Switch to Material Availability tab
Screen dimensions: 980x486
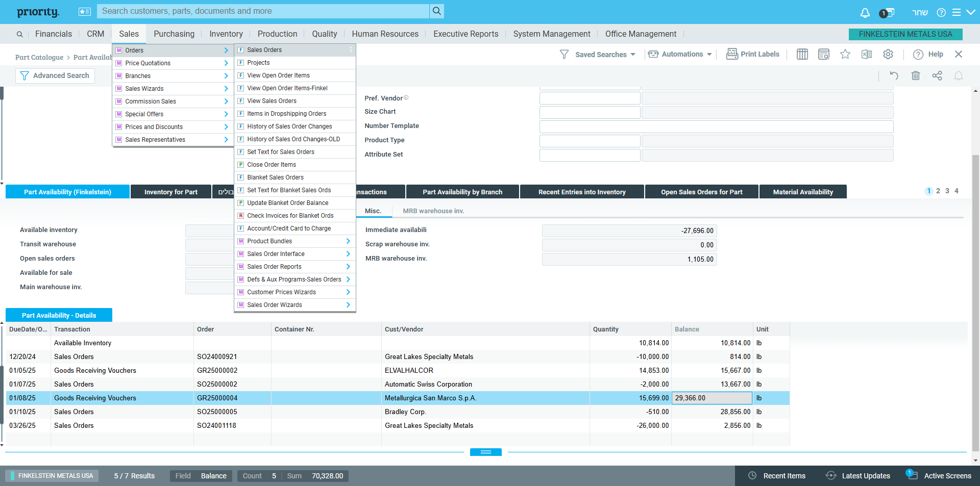click(803, 192)
